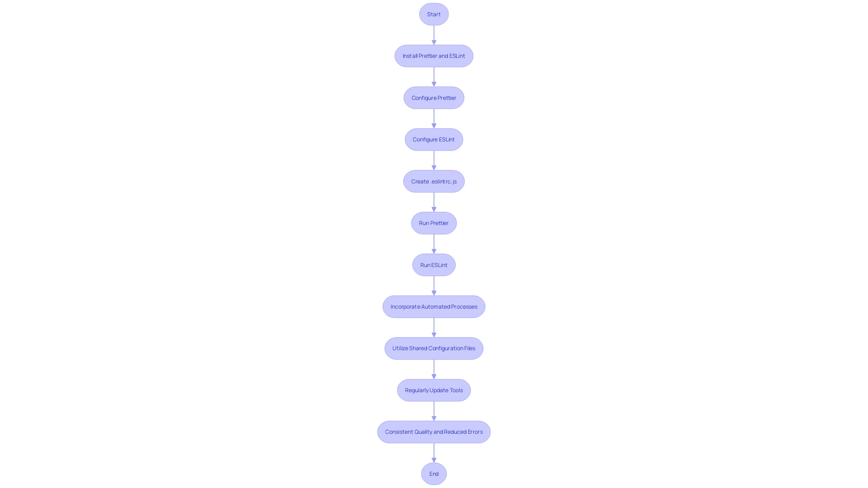Viewport: 868px width, 488px height.
Task: Click the Start node at top
Action: point(434,14)
